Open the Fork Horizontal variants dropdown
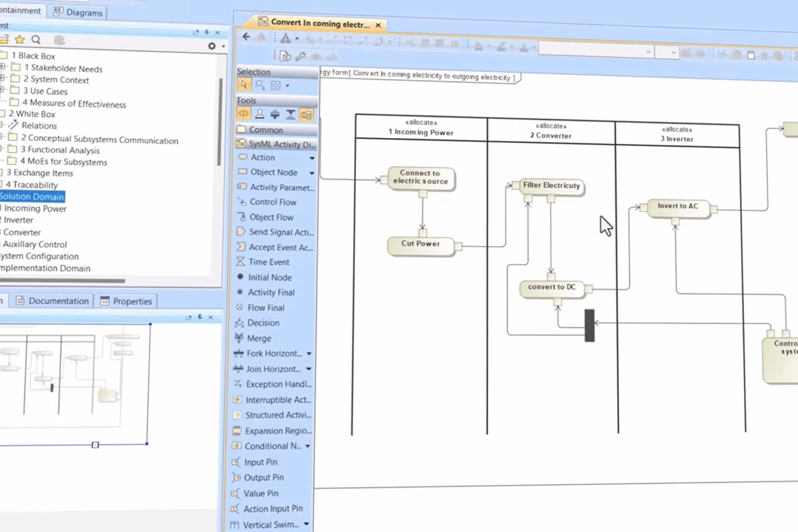The width and height of the screenshot is (798, 532). [309, 354]
